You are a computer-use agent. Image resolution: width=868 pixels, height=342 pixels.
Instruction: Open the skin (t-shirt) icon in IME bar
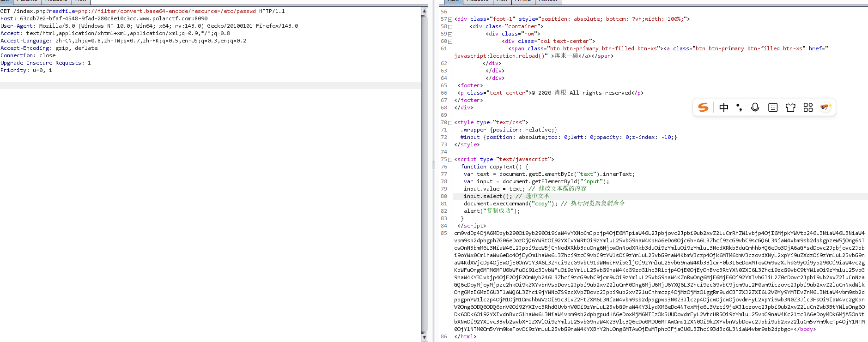click(790, 108)
